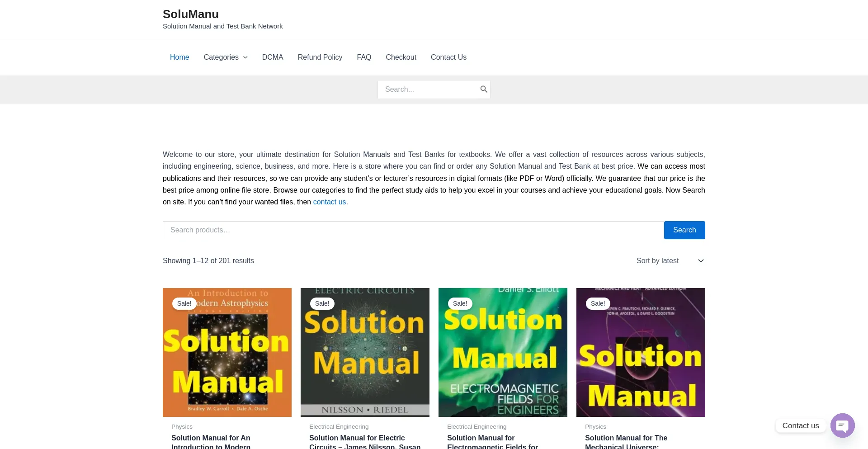Viewport: 868px width, 449px height.
Task: Open the Refund Policy page
Action: tap(320, 57)
